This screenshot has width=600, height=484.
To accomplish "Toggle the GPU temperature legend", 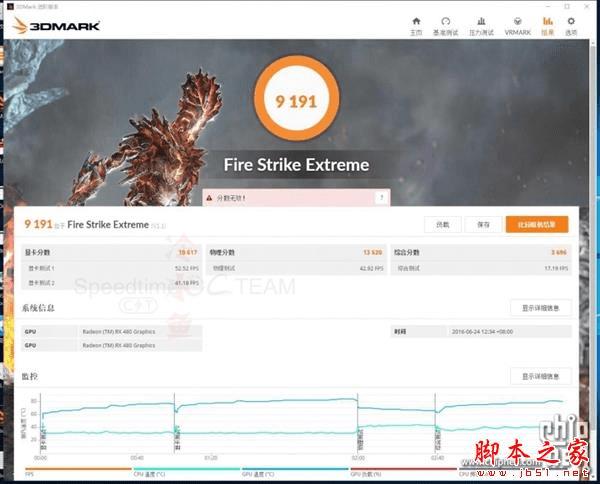I will point(295,472).
